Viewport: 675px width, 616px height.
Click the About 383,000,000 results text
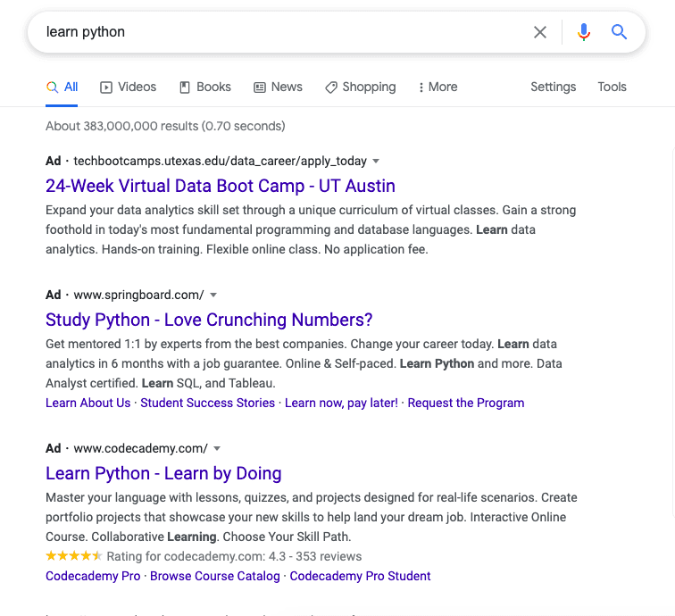[x=165, y=126]
